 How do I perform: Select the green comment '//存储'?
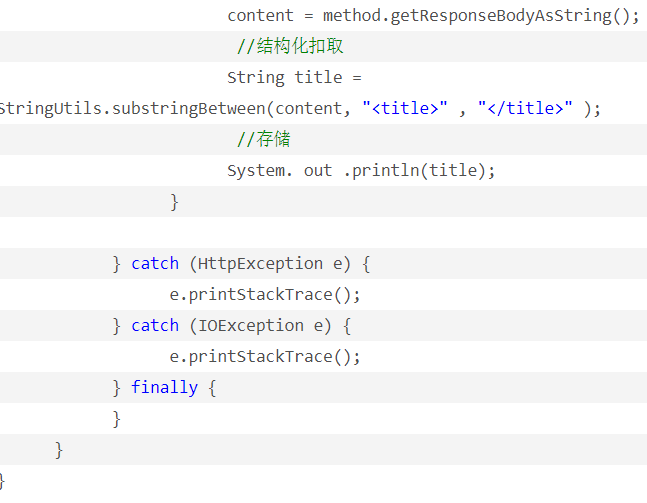tap(264, 139)
